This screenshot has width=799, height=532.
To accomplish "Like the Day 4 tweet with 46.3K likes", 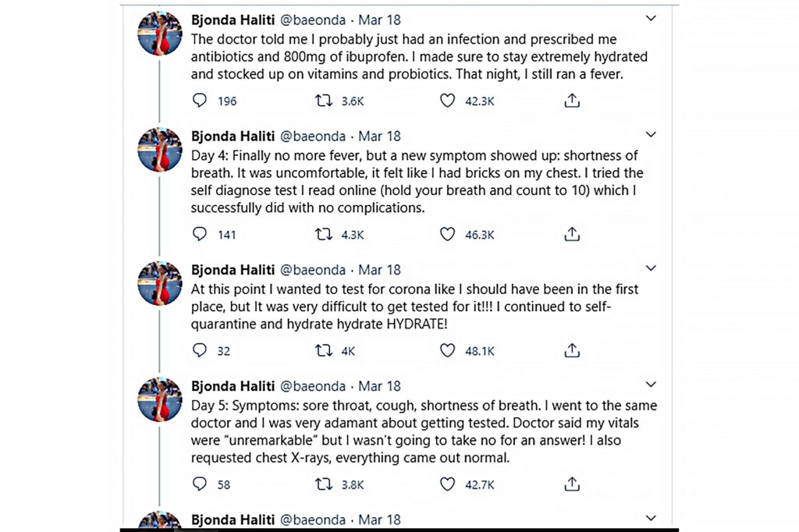I will pos(447,234).
